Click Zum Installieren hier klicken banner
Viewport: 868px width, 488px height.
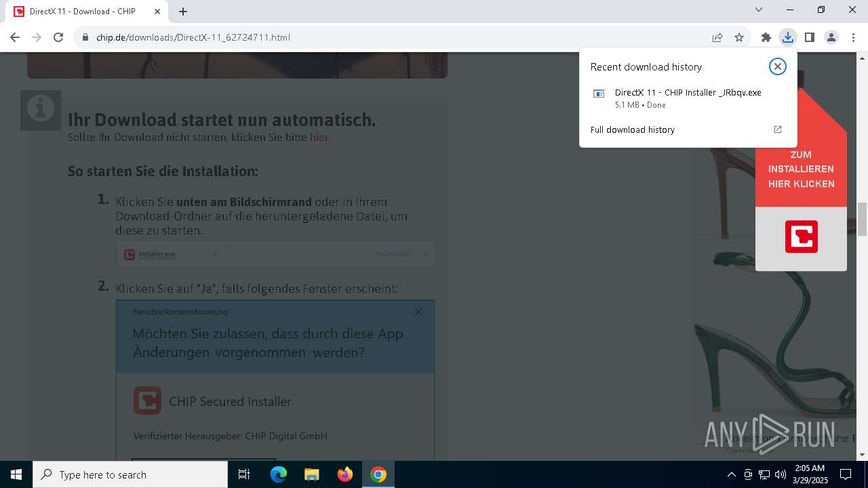tap(802, 169)
